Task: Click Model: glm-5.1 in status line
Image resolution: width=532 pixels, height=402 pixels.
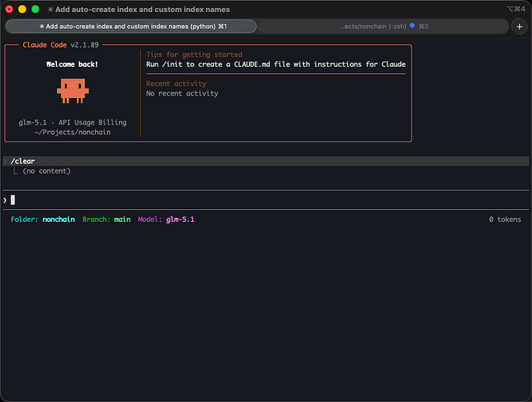Action: 166,219
